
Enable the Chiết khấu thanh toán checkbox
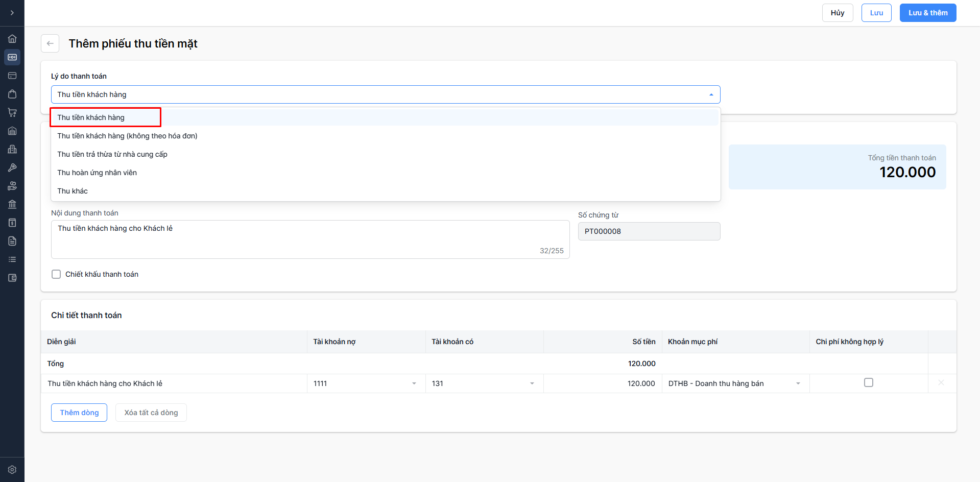56,274
